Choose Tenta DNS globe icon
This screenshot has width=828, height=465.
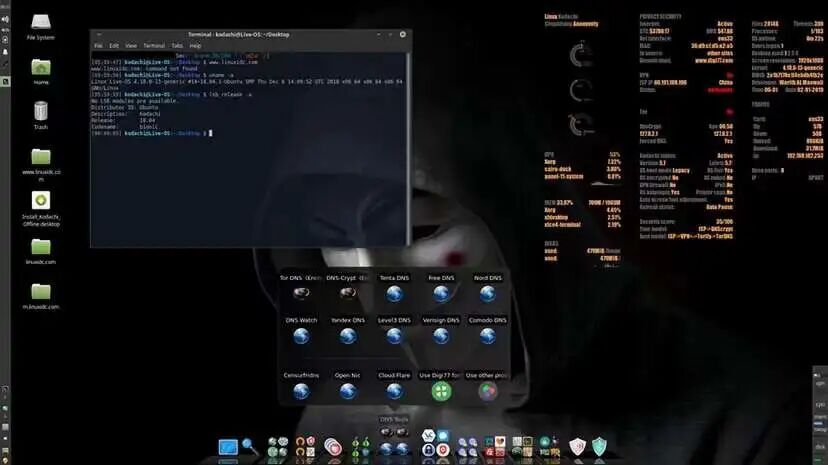coord(394,293)
